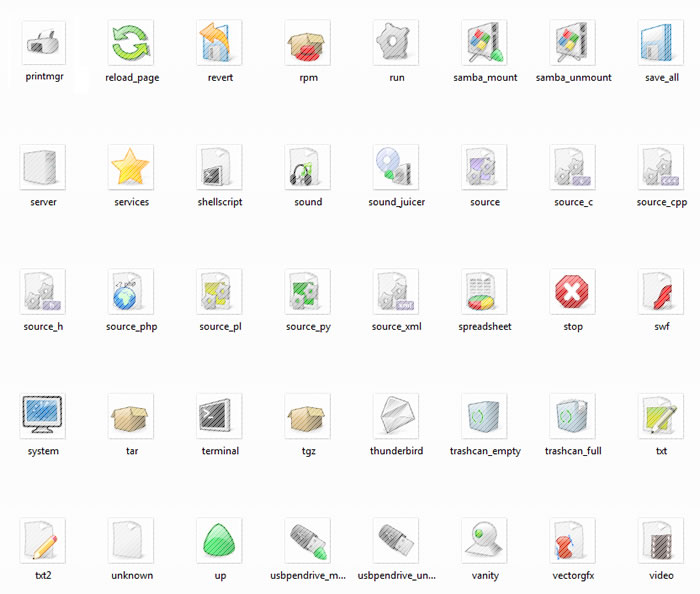Click the "shellscript" file name
This screenshot has height=594, width=700.
(220, 202)
